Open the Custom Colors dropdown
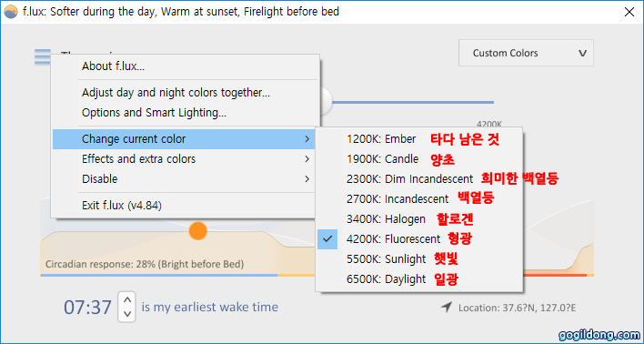644x344 pixels. coord(526,53)
